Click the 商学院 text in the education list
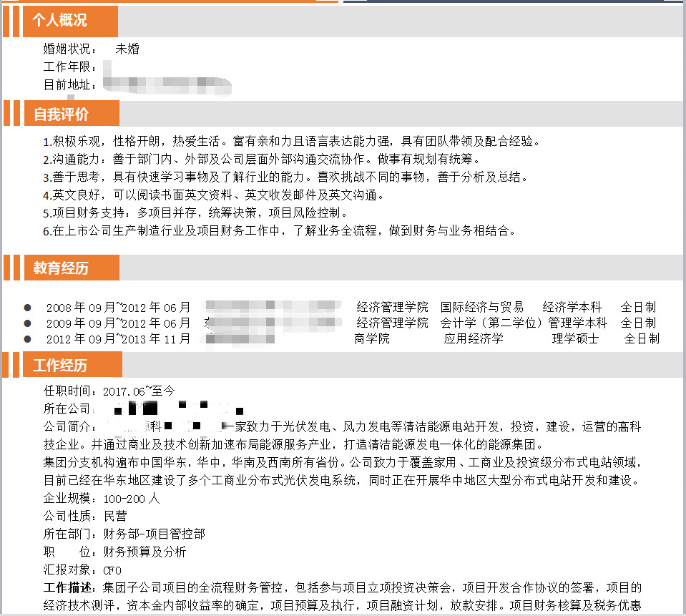Image resolution: width=686 pixels, height=616 pixels. (x=372, y=338)
